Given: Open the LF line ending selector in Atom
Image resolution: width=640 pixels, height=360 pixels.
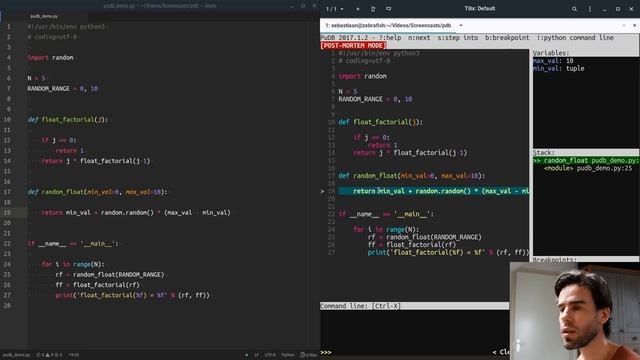Looking at the screenshot, I should pos(256,355).
